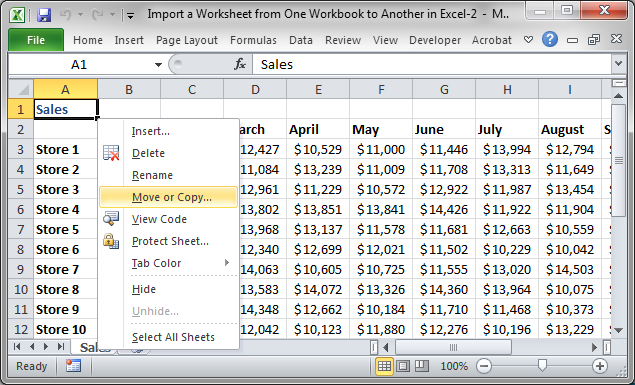
Task: Select the Store 7 cell
Action: tap(65, 269)
